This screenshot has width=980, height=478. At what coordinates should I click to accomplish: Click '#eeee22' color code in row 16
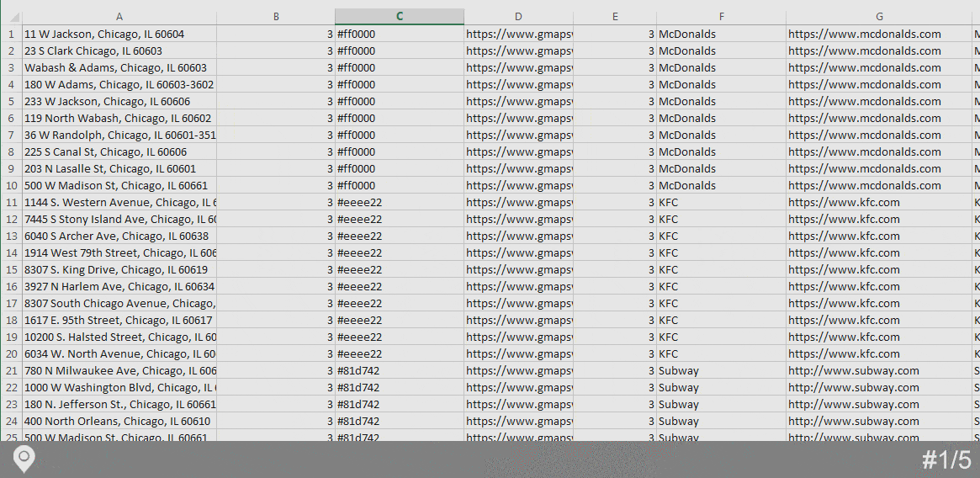400,287
